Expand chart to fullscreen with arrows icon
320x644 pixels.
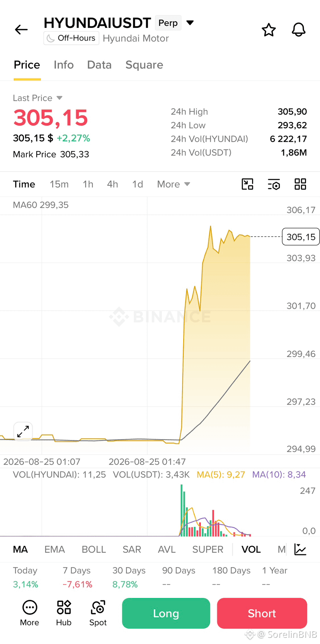[x=23, y=432]
